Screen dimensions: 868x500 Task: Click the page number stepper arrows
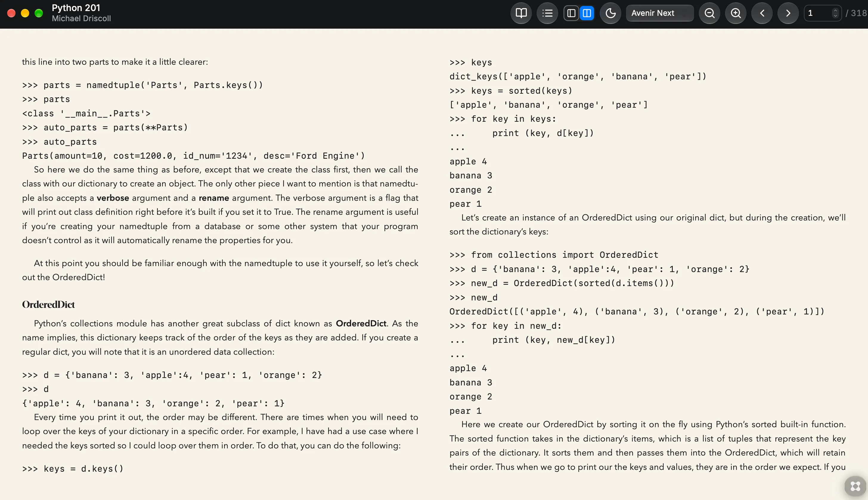(x=836, y=13)
